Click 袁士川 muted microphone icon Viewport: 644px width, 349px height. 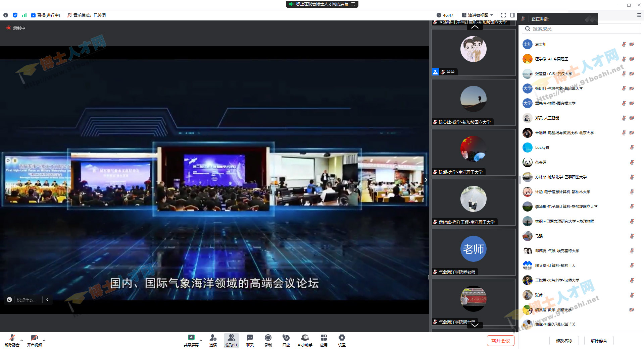[x=624, y=44]
